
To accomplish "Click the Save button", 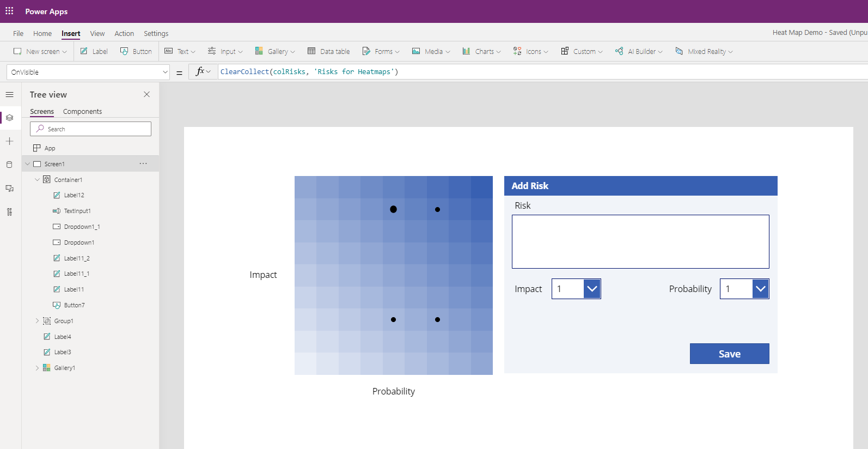I will coord(729,354).
